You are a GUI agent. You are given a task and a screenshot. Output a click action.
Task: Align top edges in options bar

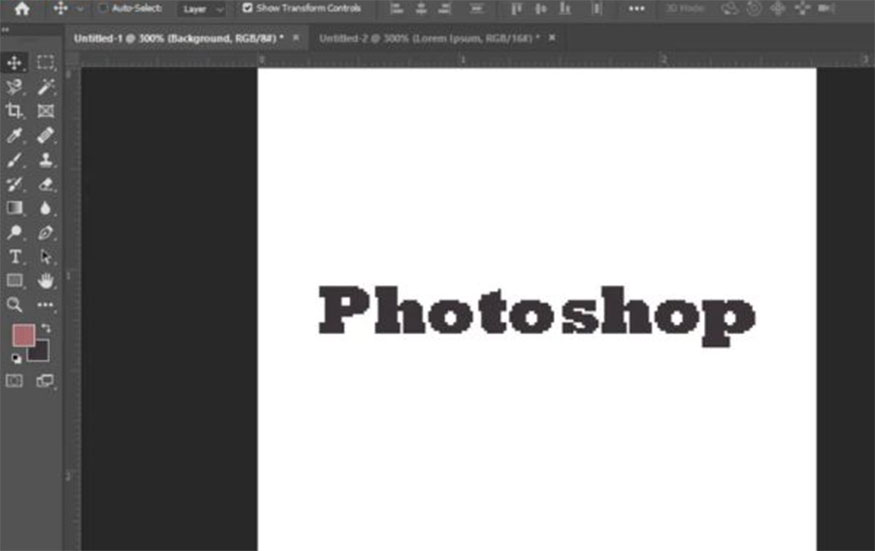(517, 8)
